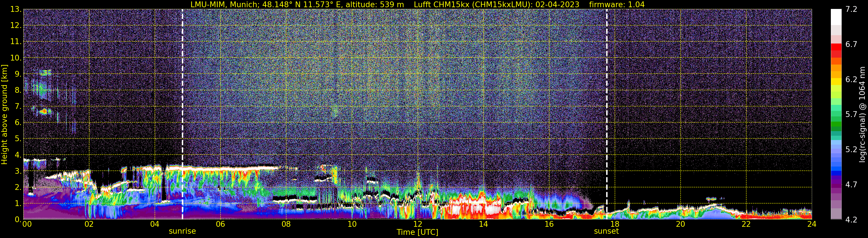Click the dashed sunrise marker line
Image resolution: width=868 pixels, height=238 pixels.
click(x=182, y=114)
